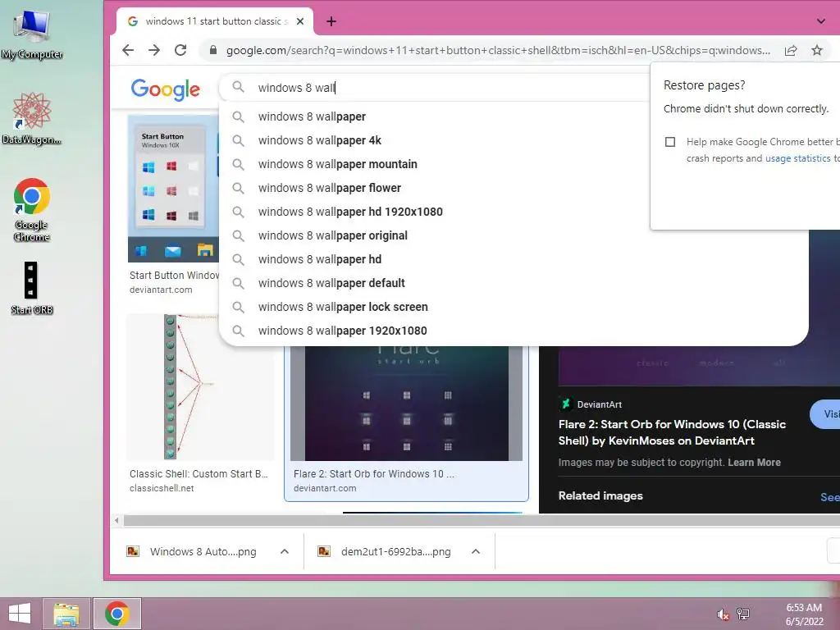Go back with the browser back arrow
The width and height of the screenshot is (840, 630).
point(127,50)
